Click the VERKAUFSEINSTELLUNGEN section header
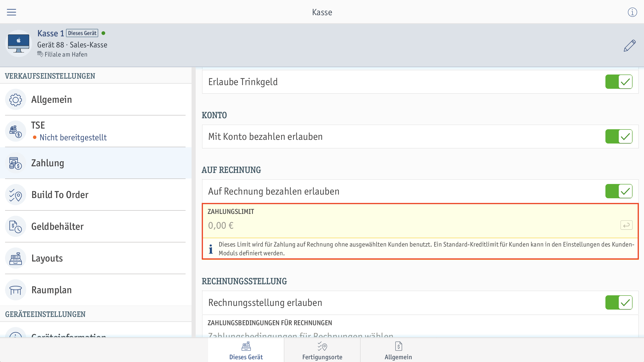Screen dimensions: 644x362 [50, 76]
